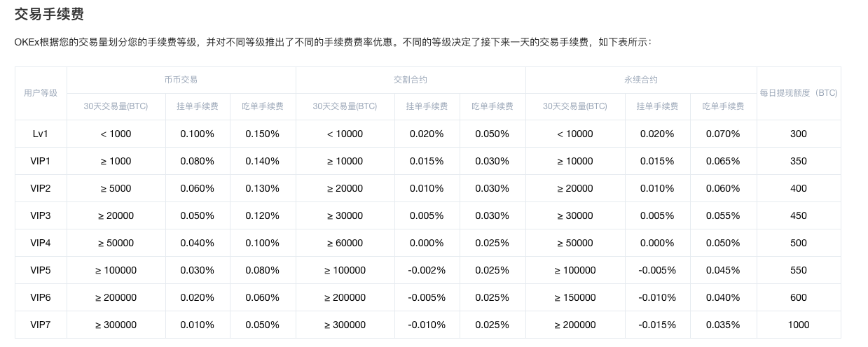
Task: Click 挂单手续费 sub-header under 永续合约
Action: coord(657,106)
